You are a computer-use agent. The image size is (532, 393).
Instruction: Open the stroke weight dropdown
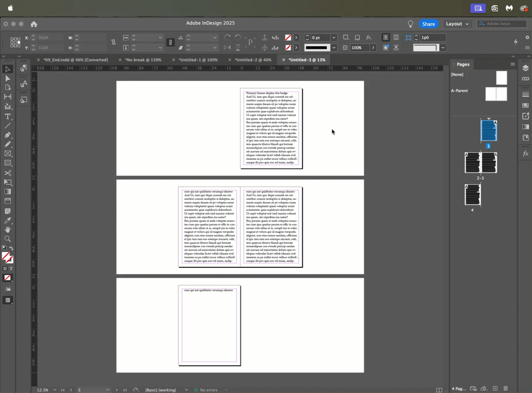334,38
